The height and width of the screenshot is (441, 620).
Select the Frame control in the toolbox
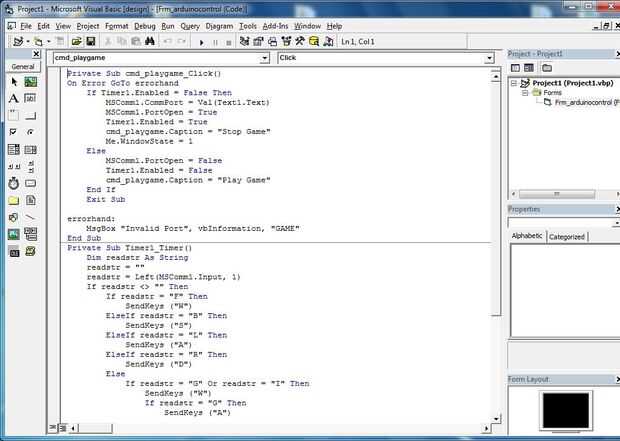coord(13,115)
